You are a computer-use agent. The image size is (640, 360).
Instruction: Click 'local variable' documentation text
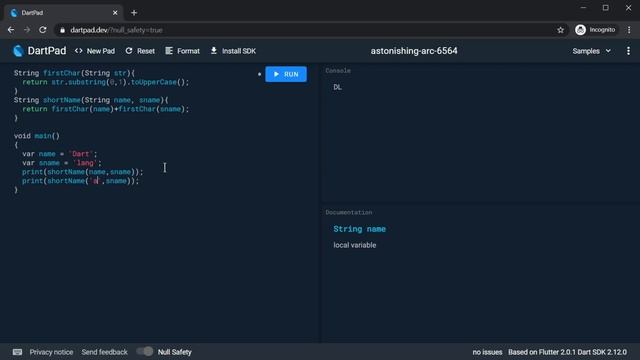[x=355, y=245]
